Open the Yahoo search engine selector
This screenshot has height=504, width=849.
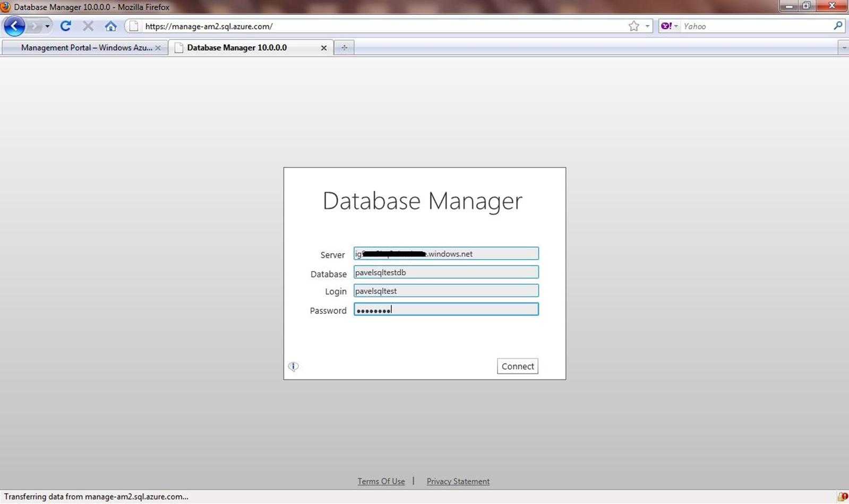tap(670, 26)
